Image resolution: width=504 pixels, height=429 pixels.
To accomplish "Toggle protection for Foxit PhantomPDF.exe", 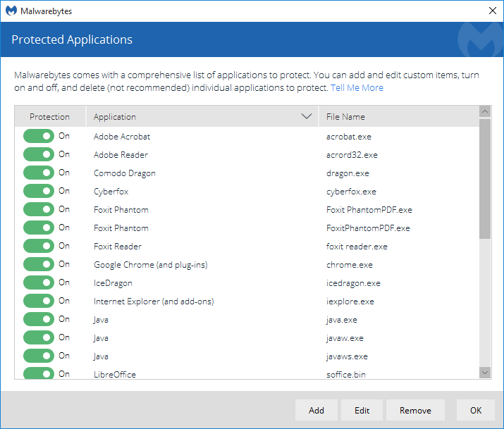I will (39, 209).
